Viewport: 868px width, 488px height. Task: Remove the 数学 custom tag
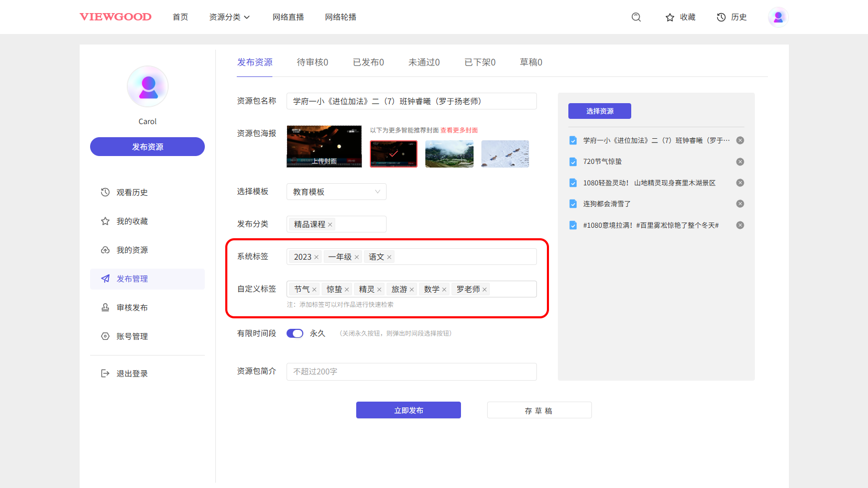(x=444, y=290)
